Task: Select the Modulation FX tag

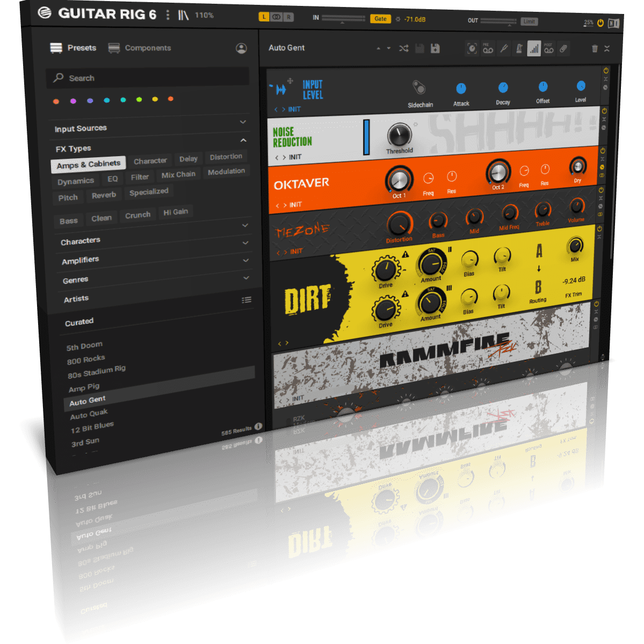Action: 226,171
